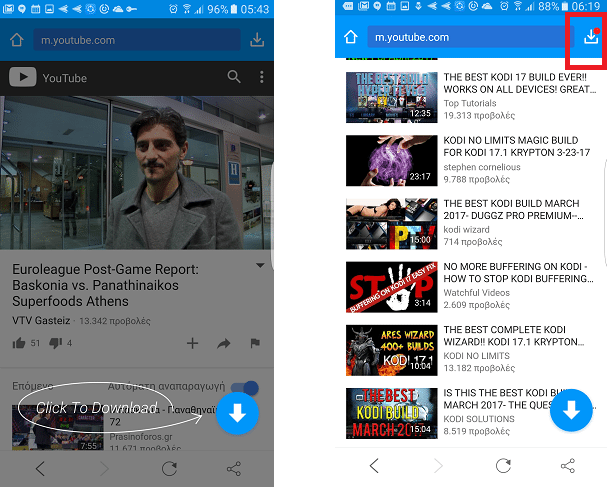Image resolution: width=607 pixels, height=487 pixels.
Task: Go forward in left phone bottom bar
Action: (104, 469)
